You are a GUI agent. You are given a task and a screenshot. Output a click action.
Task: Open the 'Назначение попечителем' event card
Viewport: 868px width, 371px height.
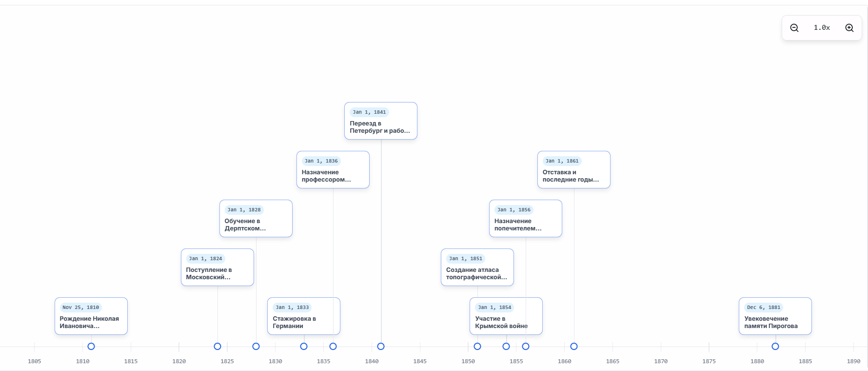tap(526, 219)
